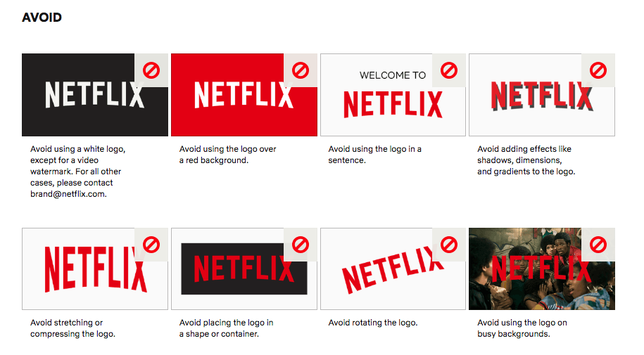Click the prohibited icon on the 'Welcome to' example
Image resolution: width=644 pixels, height=355 pixels.
click(449, 70)
